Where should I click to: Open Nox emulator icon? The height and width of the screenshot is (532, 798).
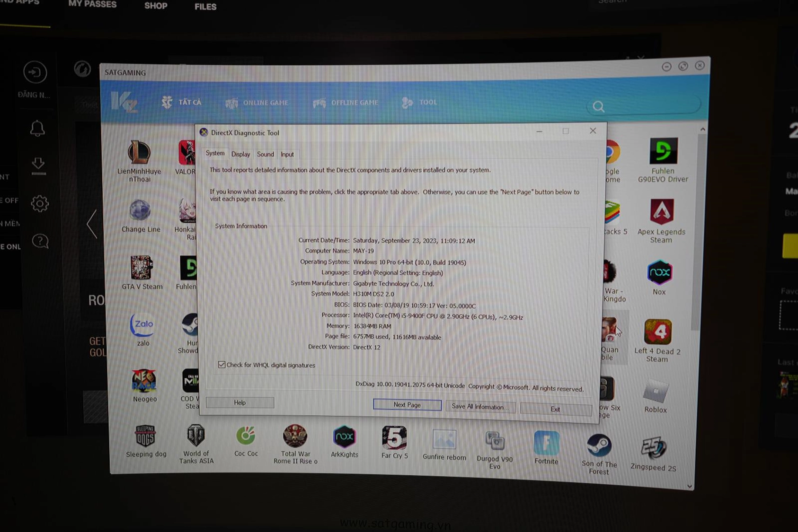659,272
